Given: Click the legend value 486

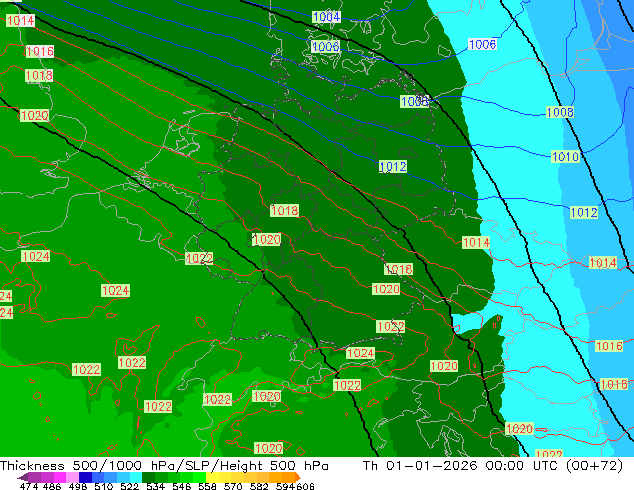Looking at the screenshot, I should tap(52, 486).
